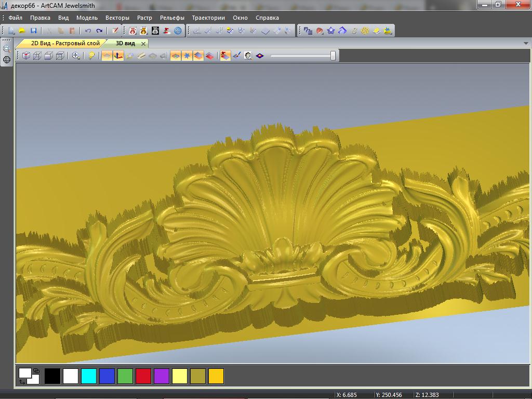Select the blue color swatch
The width and height of the screenshot is (532, 399).
click(x=107, y=376)
